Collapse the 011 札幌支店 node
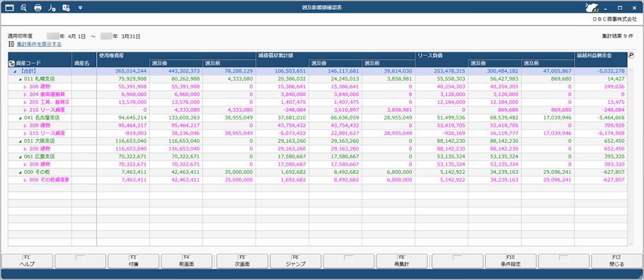 [20, 78]
